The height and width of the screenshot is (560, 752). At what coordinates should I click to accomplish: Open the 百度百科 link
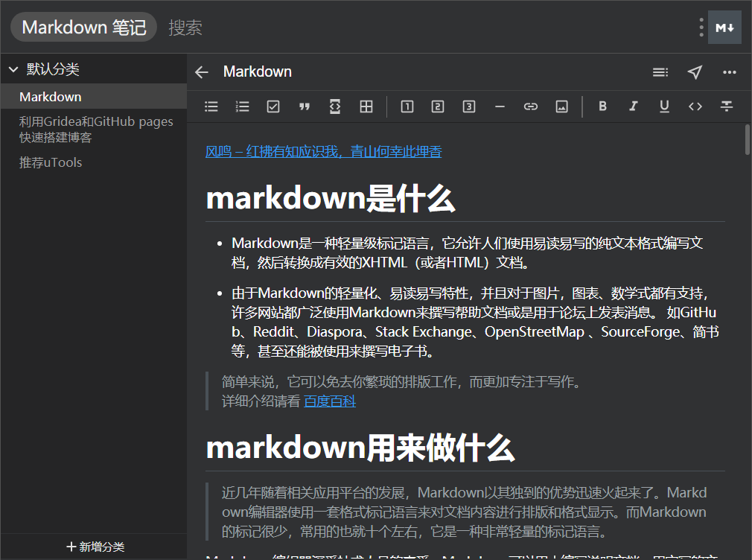(330, 401)
